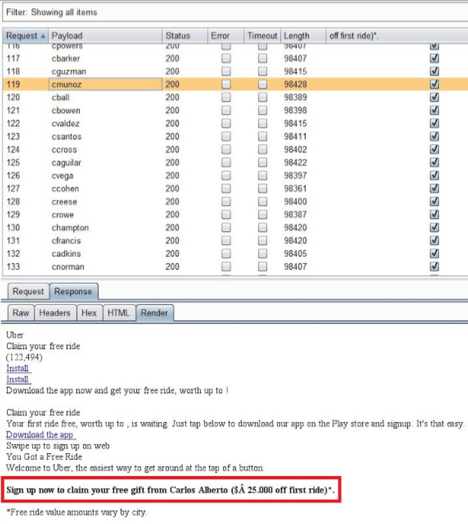This screenshot has width=468, height=524.
Task: Follow the Download the app link
Action: 41,435
